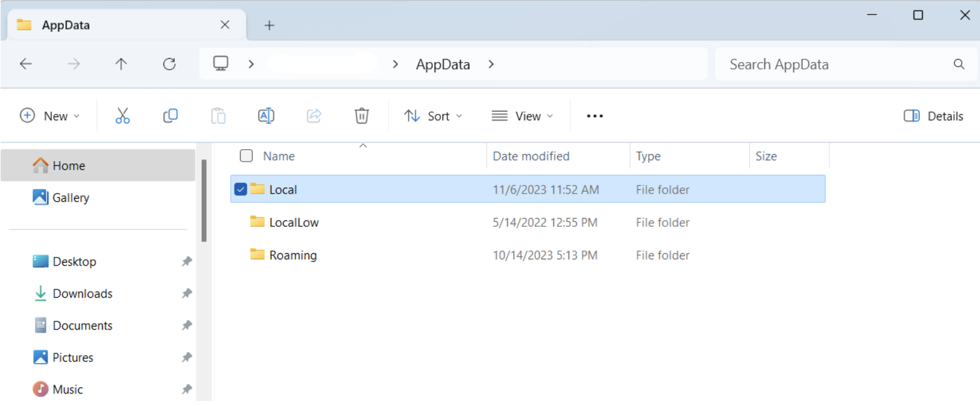Image resolution: width=980 pixels, height=406 pixels.
Task: Delete the Local folder
Action: coord(362,115)
